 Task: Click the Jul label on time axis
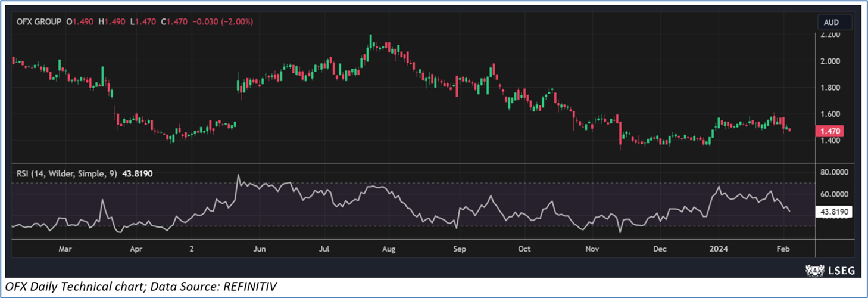pyautogui.click(x=324, y=248)
